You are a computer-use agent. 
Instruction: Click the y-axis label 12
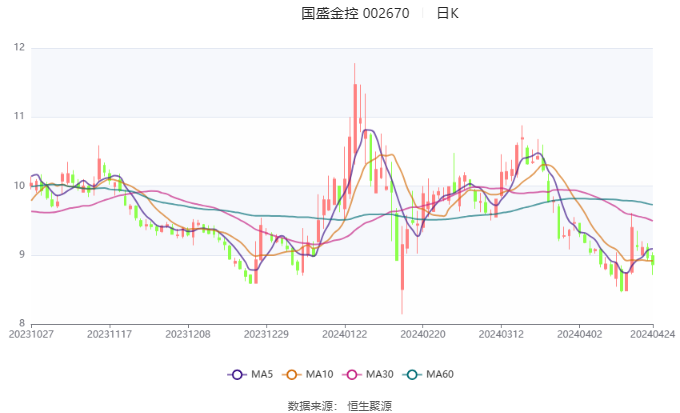point(19,47)
